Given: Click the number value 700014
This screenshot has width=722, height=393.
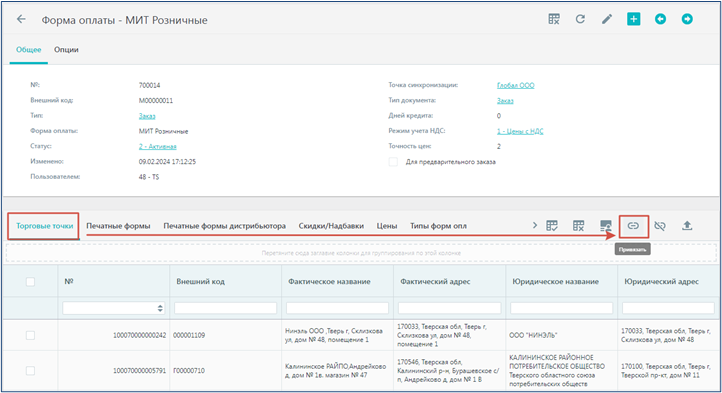Looking at the screenshot, I should (149, 85).
